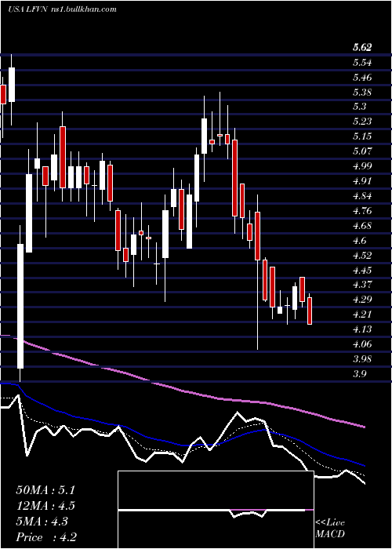
Task: Select the tall white candlestick at far left
Action: pyautogui.click(x=20, y=306)
